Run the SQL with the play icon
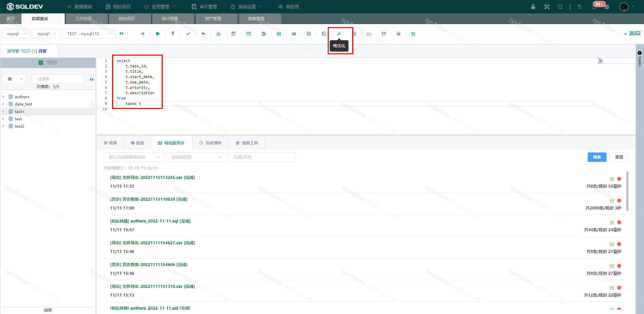 tap(158, 34)
